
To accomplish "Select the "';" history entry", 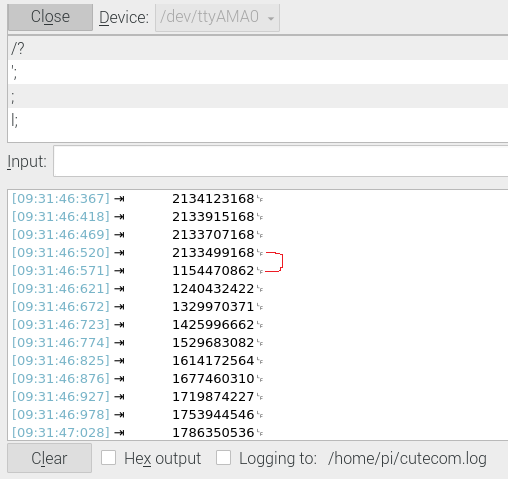I will click(258, 72).
